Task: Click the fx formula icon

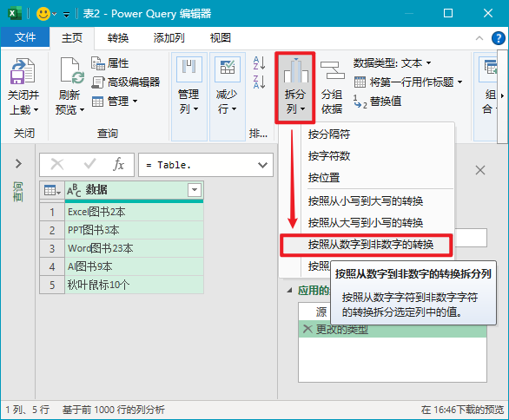Action: pos(118,164)
